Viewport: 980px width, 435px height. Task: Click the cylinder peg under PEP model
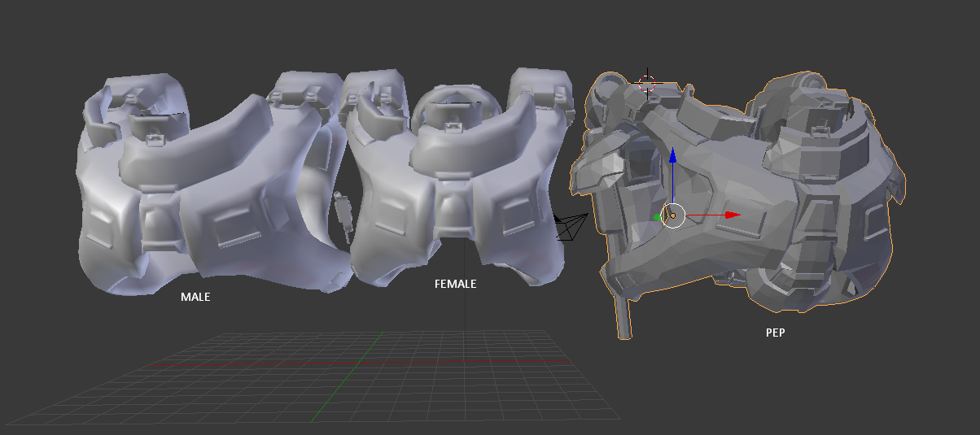[x=623, y=317]
